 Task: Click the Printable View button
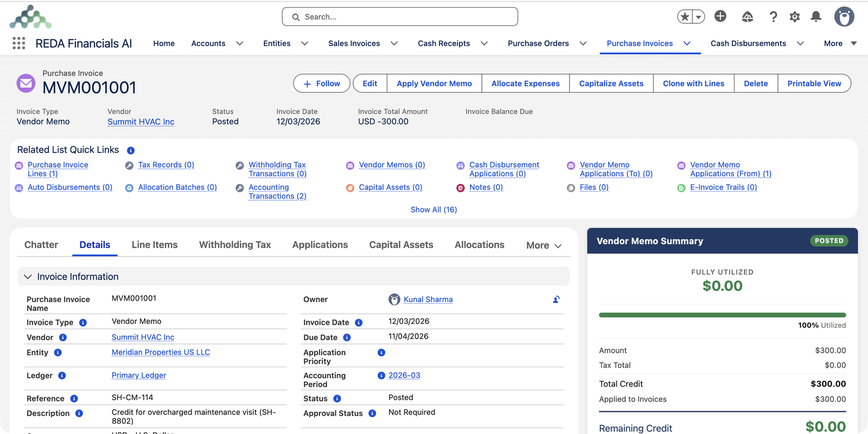[814, 84]
